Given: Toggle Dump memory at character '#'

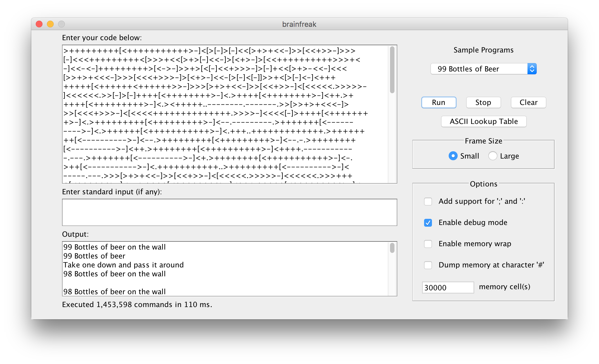Looking at the screenshot, I should 428,265.
